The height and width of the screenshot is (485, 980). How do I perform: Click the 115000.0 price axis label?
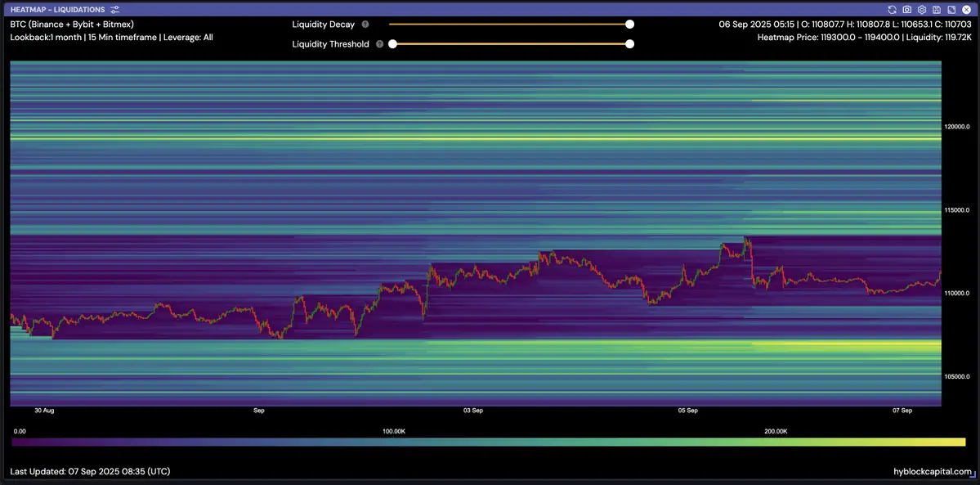pos(957,209)
